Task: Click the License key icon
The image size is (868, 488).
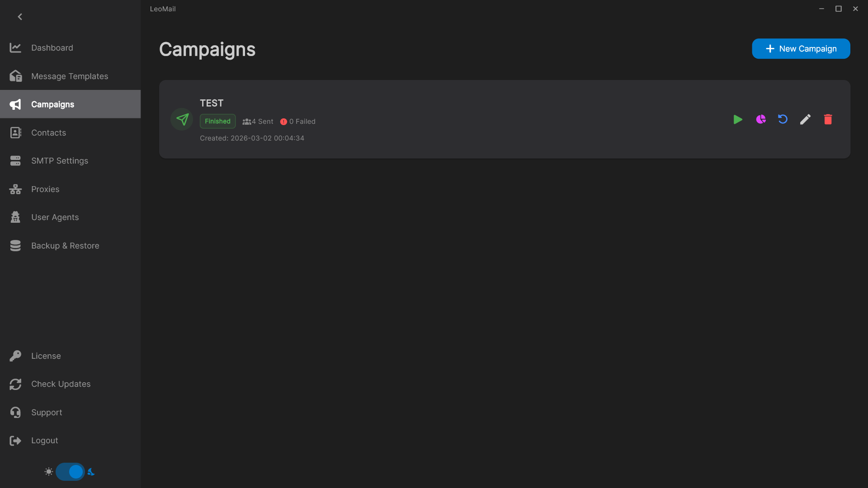Action: pyautogui.click(x=15, y=356)
